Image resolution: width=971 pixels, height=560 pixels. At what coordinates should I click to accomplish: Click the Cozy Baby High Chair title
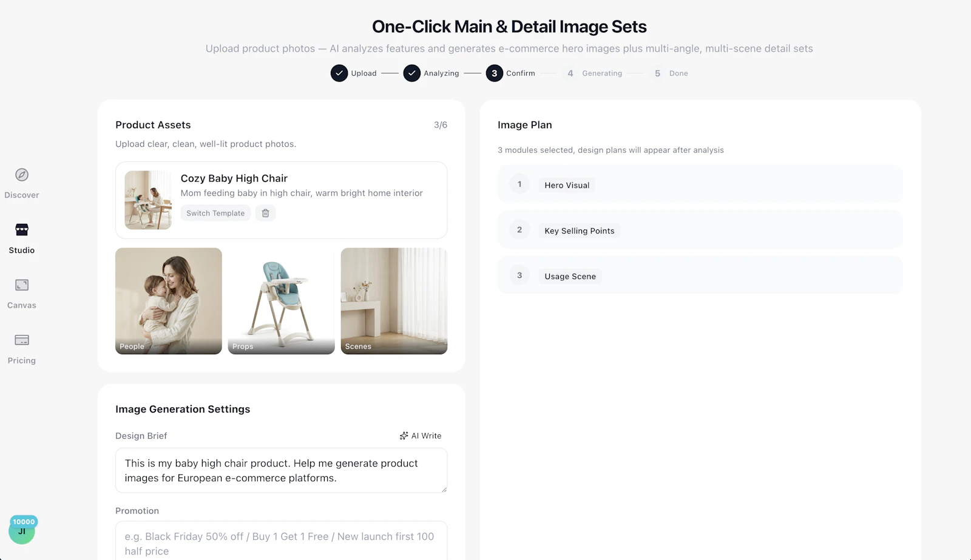click(x=234, y=178)
